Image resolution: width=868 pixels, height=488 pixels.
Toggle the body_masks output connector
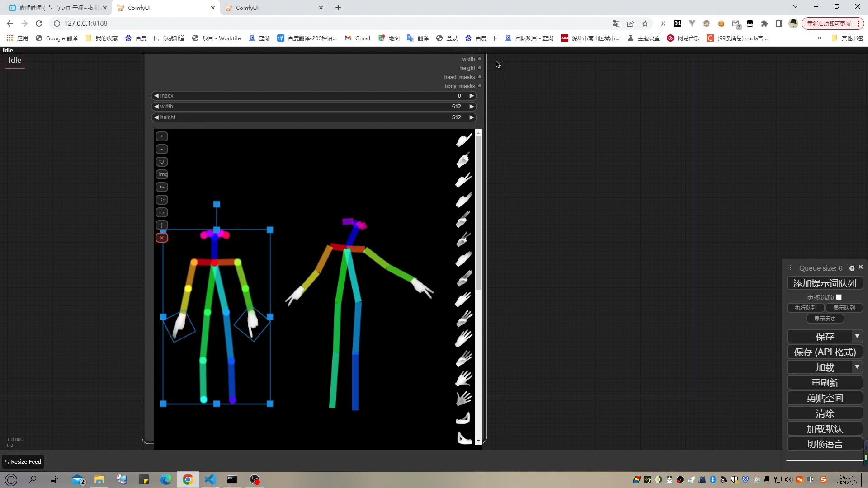(481, 86)
